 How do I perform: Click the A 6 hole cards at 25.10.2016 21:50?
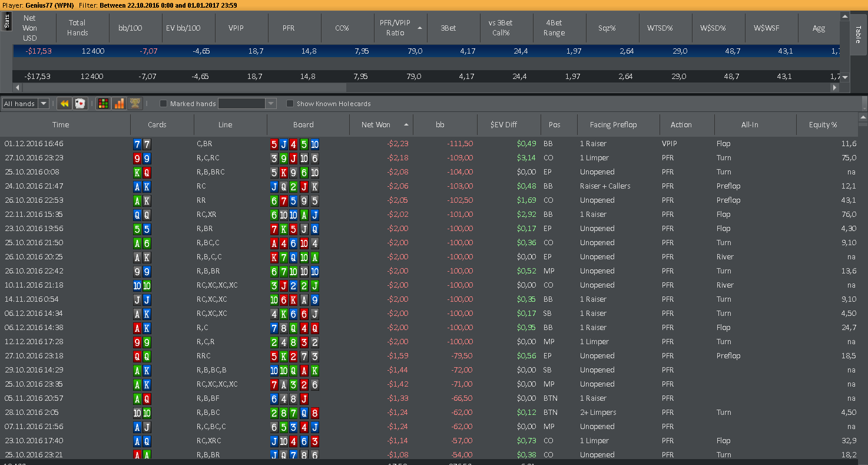pyautogui.click(x=142, y=243)
